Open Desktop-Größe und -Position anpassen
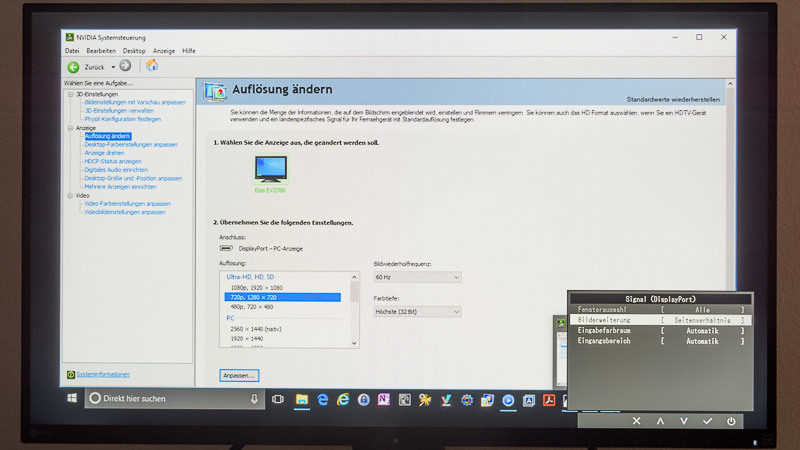The image size is (800, 450). 133,179
